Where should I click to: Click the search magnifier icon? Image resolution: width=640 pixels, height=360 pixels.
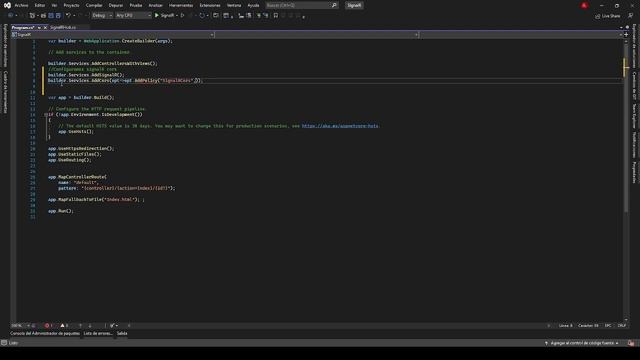click(334, 5)
